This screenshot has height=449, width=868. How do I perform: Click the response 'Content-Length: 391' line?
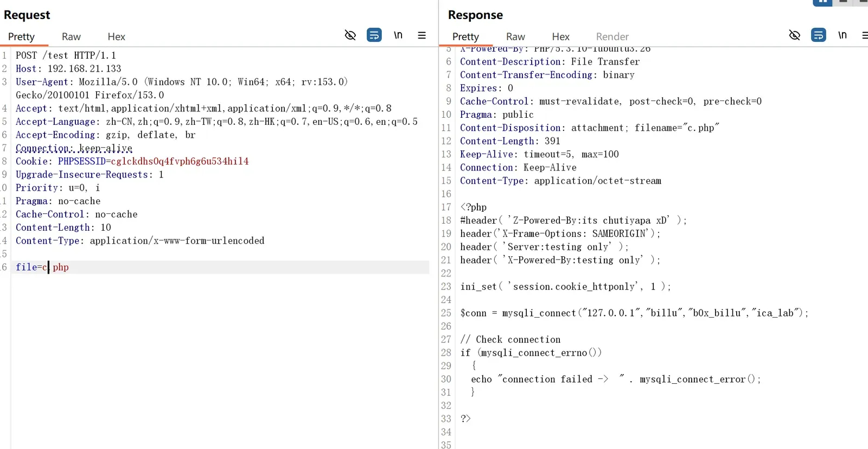[x=510, y=141]
